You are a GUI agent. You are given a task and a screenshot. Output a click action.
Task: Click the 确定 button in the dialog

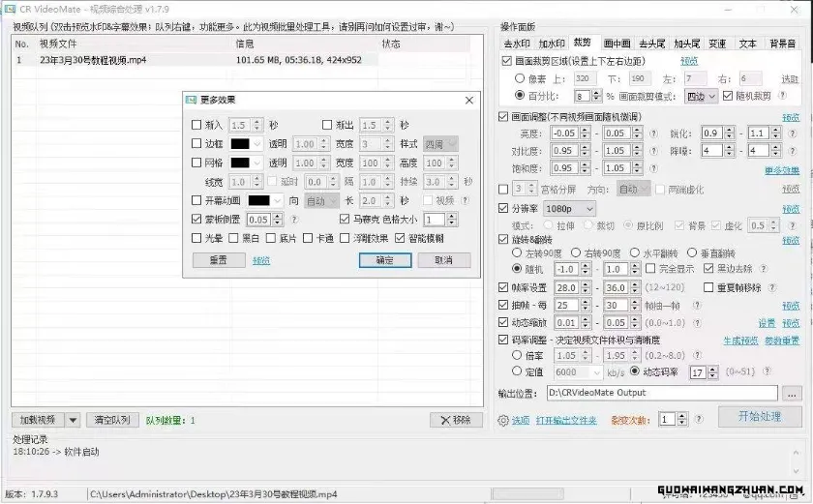(x=385, y=260)
